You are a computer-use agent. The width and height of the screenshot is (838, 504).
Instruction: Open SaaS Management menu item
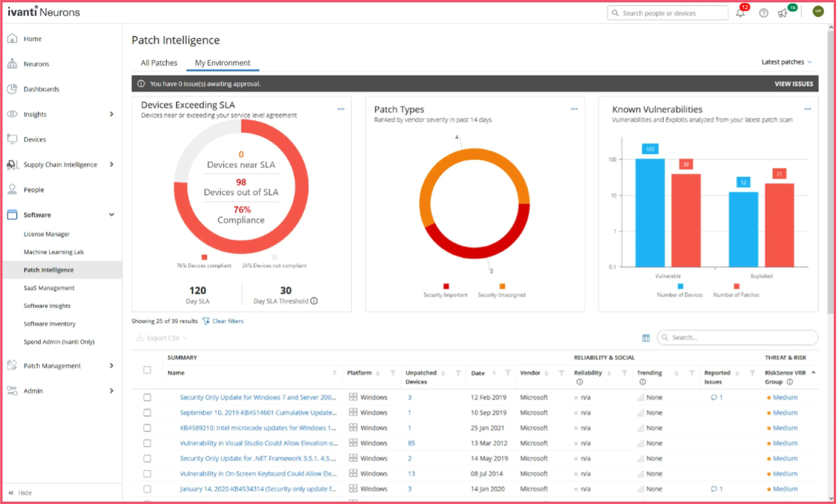coord(49,288)
